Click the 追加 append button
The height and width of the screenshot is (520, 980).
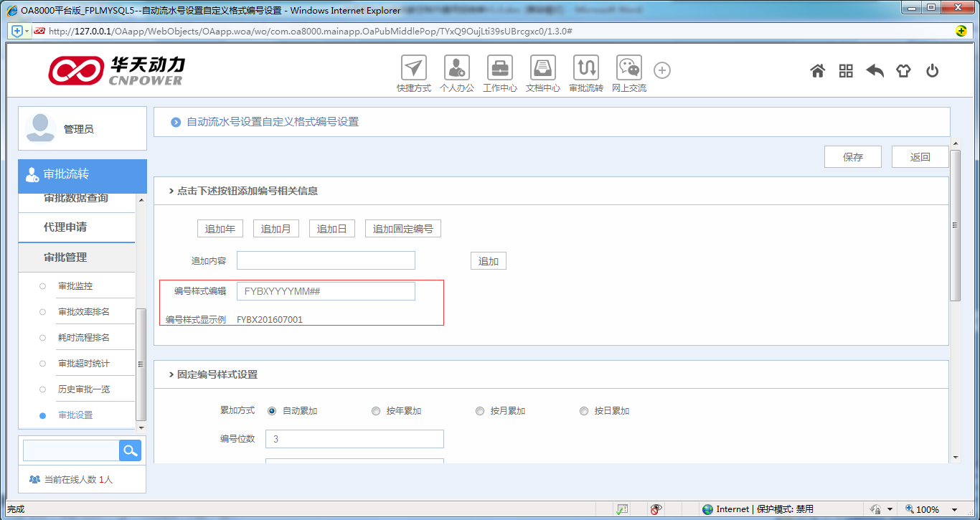pos(489,260)
